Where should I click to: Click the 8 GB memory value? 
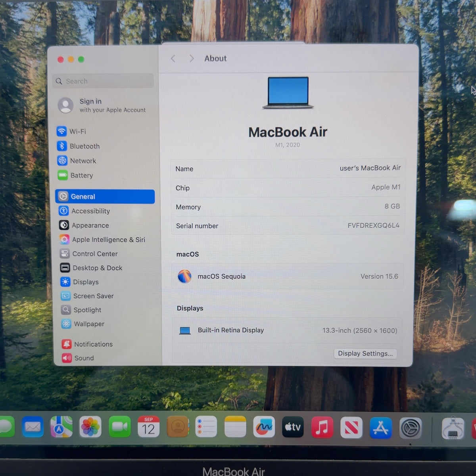click(x=392, y=206)
